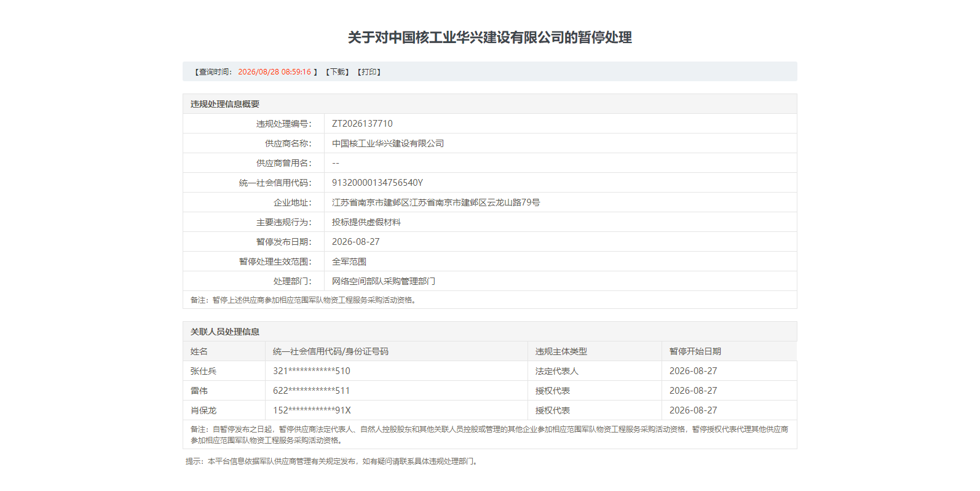980x491 pixels.
Task: Select violation number ZT2026137710
Action: pyautogui.click(x=362, y=124)
